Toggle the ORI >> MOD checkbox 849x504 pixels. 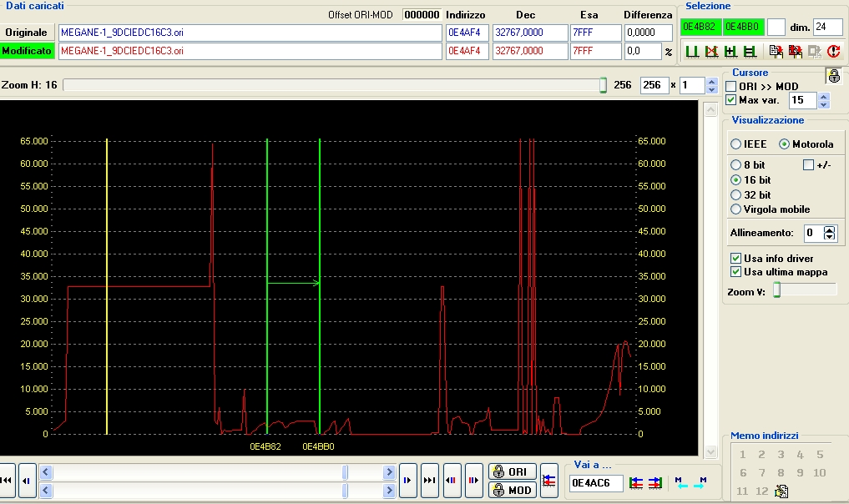click(x=731, y=87)
